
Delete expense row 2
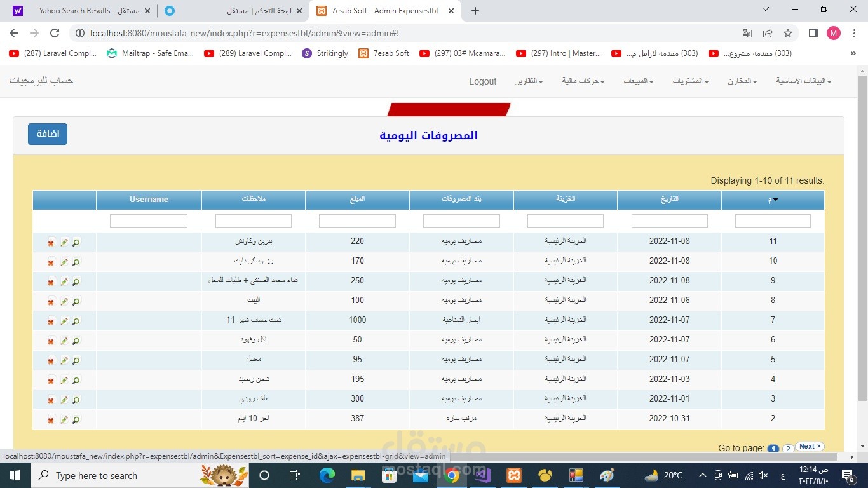tap(51, 419)
